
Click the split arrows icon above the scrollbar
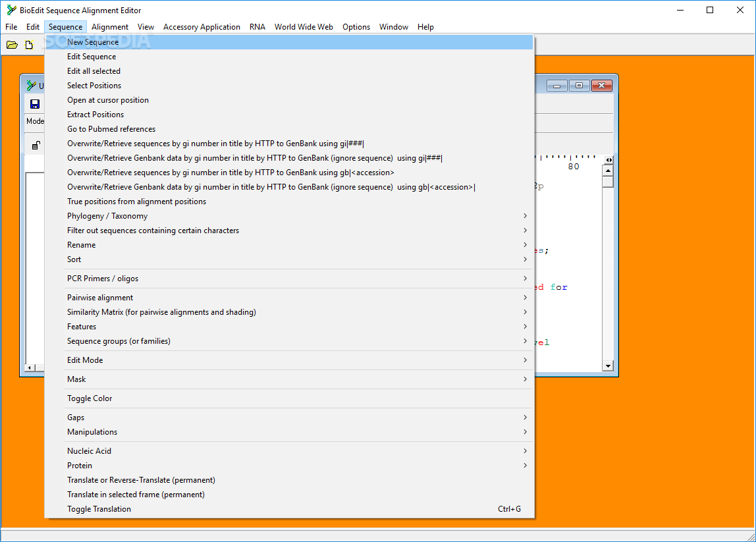point(609,159)
